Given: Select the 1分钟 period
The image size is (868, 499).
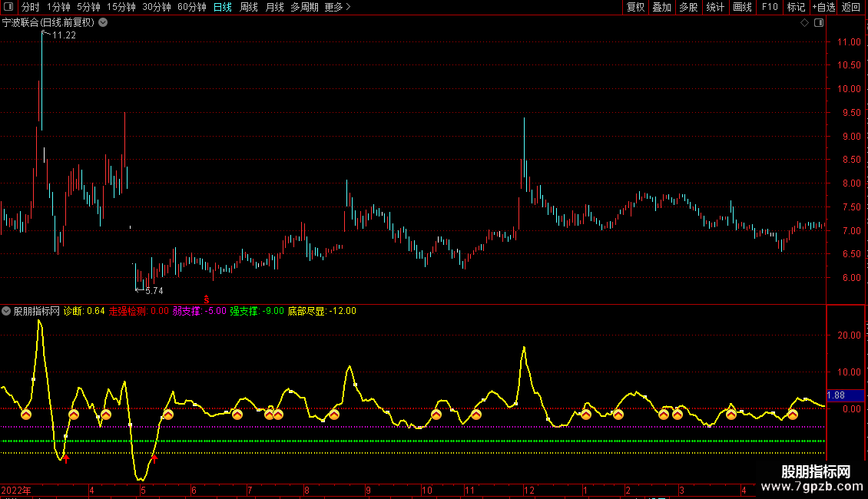Looking at the screenshot, I should 58,7.
